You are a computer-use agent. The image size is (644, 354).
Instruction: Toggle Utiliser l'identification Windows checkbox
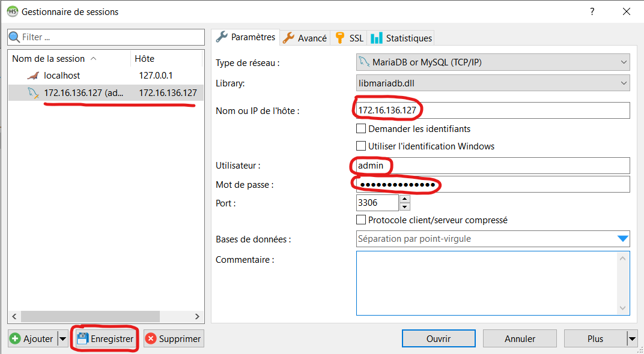(361, 146)
